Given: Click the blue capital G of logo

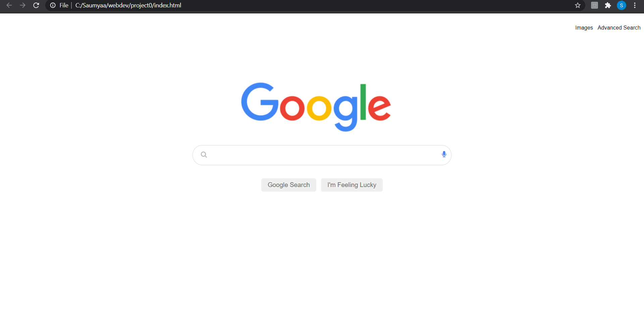Looking at the screenshot, I should pyautogui.click(x=260, y=102).
